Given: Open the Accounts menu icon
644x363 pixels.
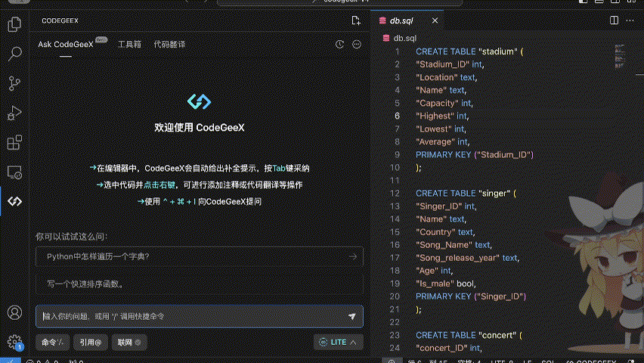Looking at the screenshot, I should 14,312.
